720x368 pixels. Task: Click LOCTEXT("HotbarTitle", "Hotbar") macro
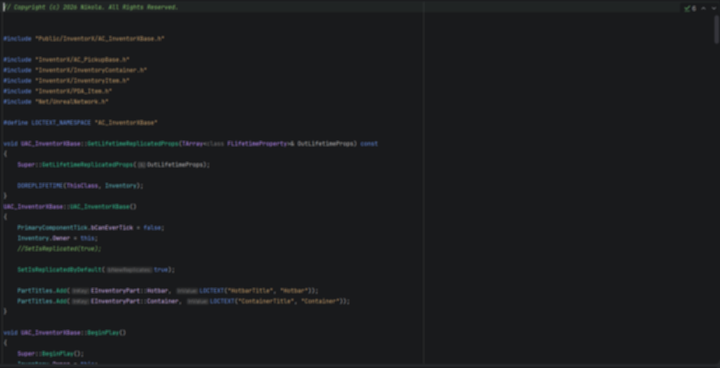[x=257, y=291]
